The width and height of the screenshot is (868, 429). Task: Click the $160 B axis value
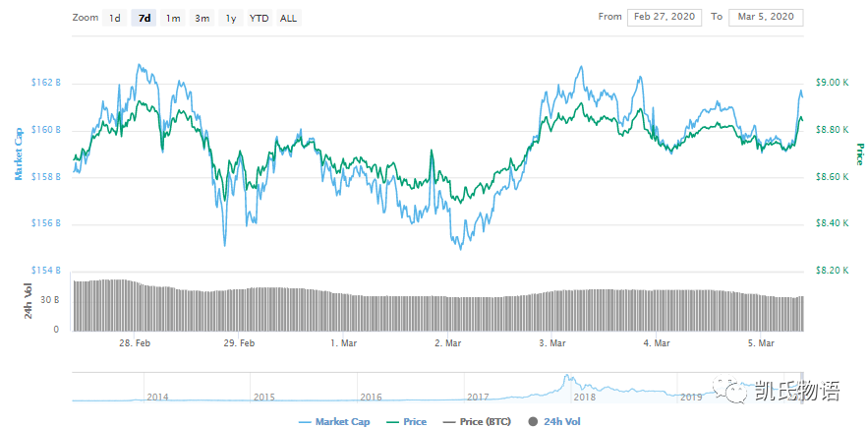pyautogui.click(x=46, y=130)
